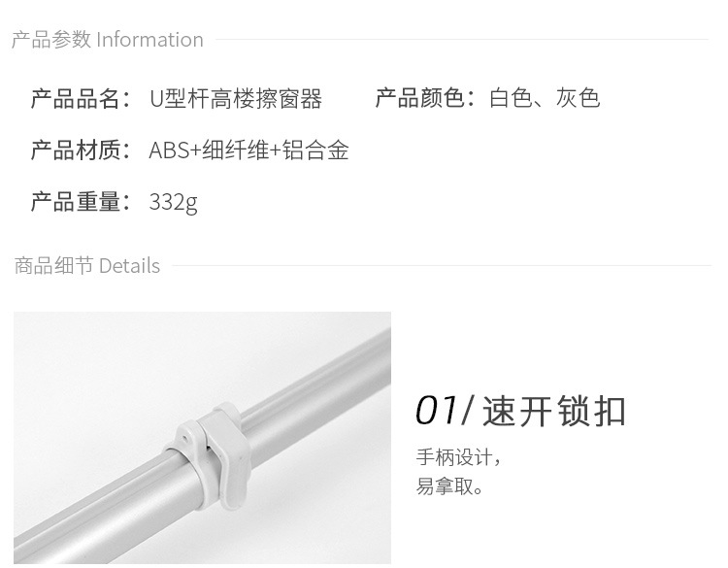Click the word Details in the header

point(129,266)
